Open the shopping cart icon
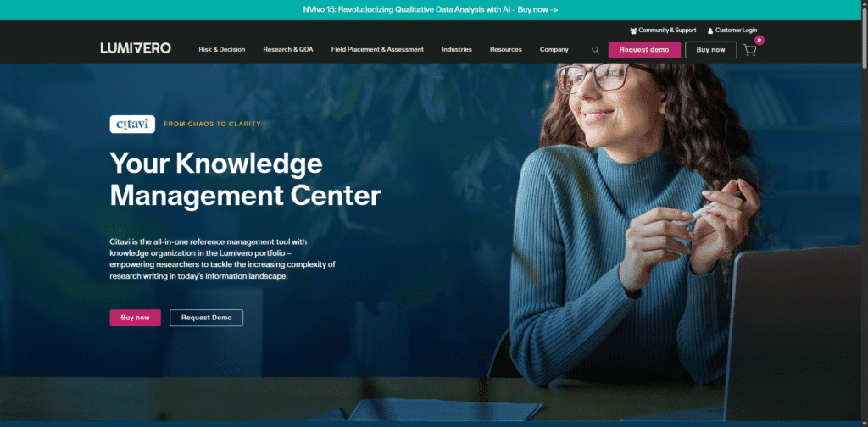Image resolution: width=868 pixels, height=427 pixels. pyautogui.click(x=749, y=50)
